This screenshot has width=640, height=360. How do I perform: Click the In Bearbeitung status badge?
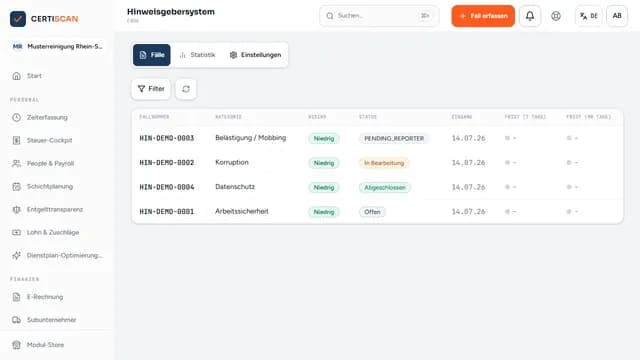pyautogui.click(x=384, y=163)
